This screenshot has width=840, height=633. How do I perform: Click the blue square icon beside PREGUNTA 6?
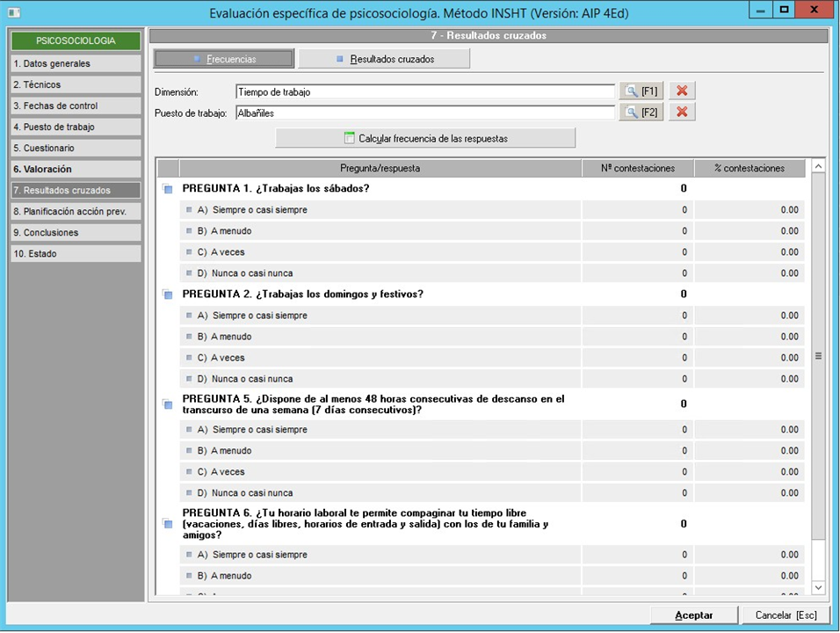coord(168,524)
